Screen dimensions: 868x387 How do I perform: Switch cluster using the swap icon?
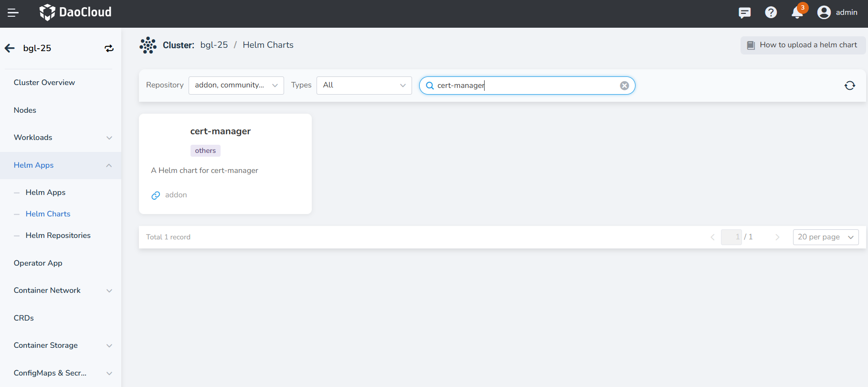click(109, 48)
